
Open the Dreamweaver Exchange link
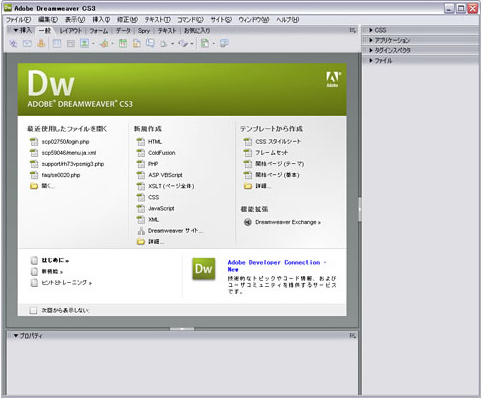(x=282, y=222)
